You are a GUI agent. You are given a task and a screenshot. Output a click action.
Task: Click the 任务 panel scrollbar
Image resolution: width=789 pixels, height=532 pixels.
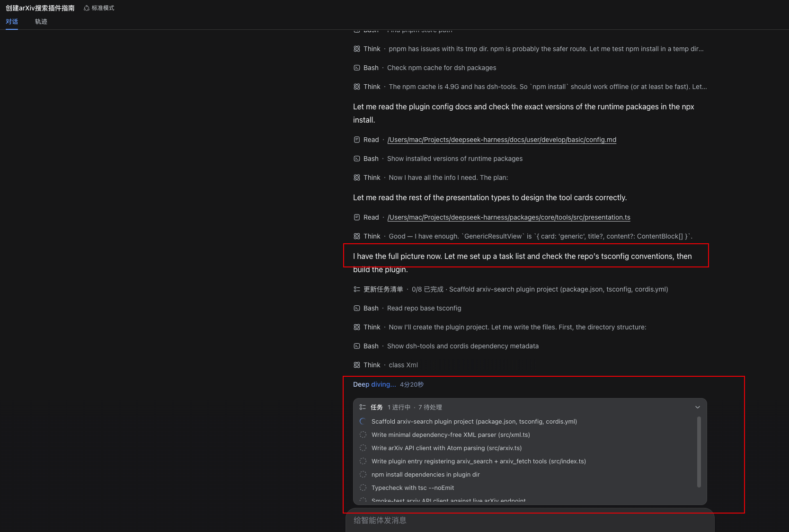point(699,452)
